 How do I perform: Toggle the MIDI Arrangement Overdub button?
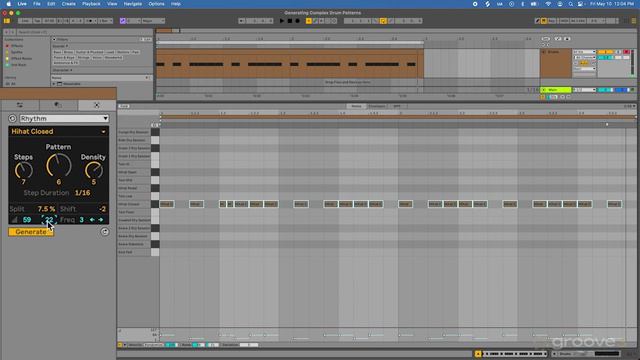coord(309,21)
